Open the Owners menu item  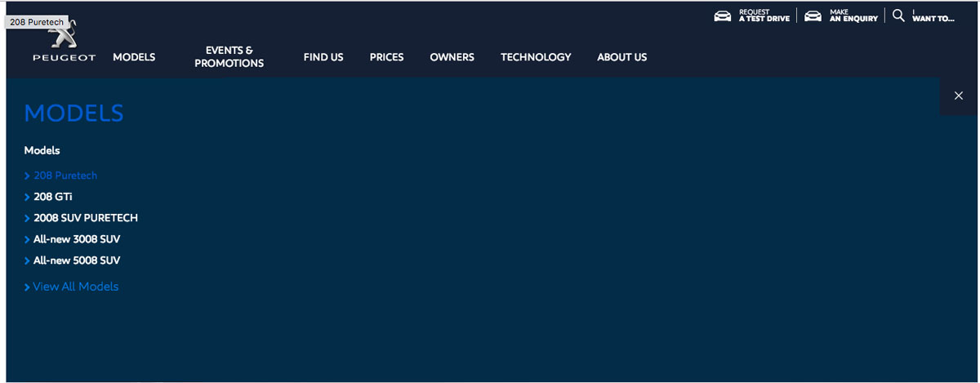point(452,57)
